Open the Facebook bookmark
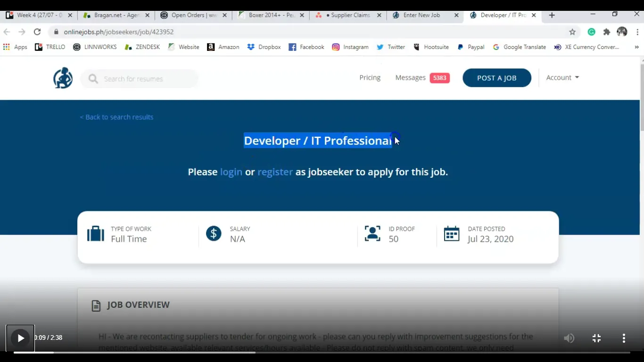Image resolution: width=644 pixels, height=362 pixels. [306, 47]
